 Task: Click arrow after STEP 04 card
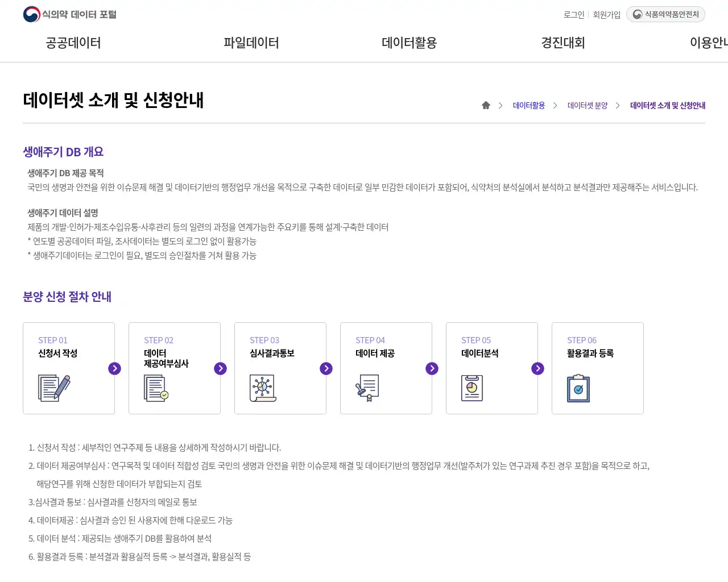pos(432,368)
